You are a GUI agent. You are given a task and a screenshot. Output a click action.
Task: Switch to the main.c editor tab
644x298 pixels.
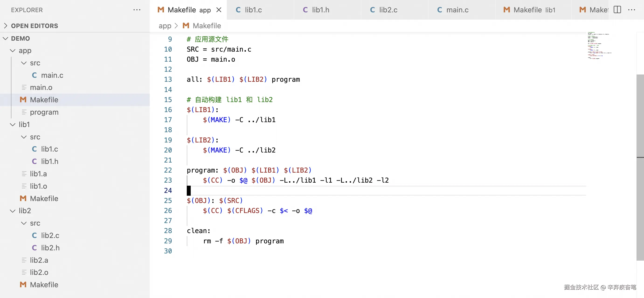click(457, 10)
